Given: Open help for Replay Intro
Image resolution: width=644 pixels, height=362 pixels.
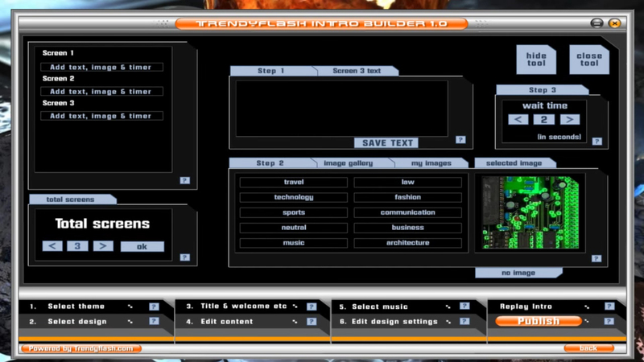Looking at the screenshot, I should coord(609,306).
